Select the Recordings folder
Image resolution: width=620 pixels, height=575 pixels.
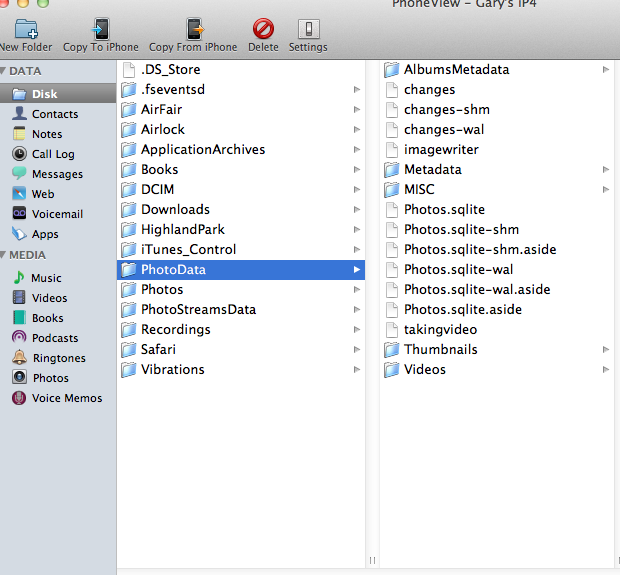[241, 329]
